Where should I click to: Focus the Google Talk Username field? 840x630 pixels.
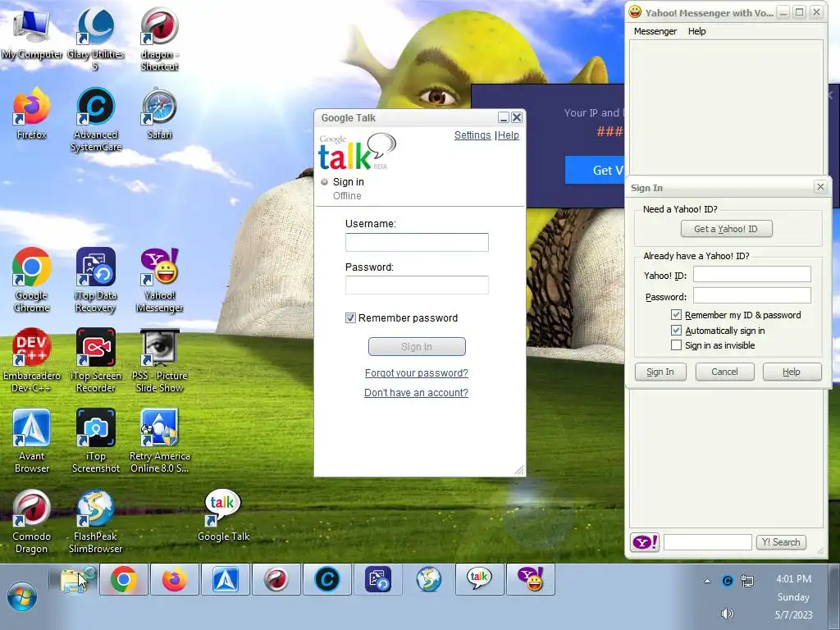(x=417, y=242)
